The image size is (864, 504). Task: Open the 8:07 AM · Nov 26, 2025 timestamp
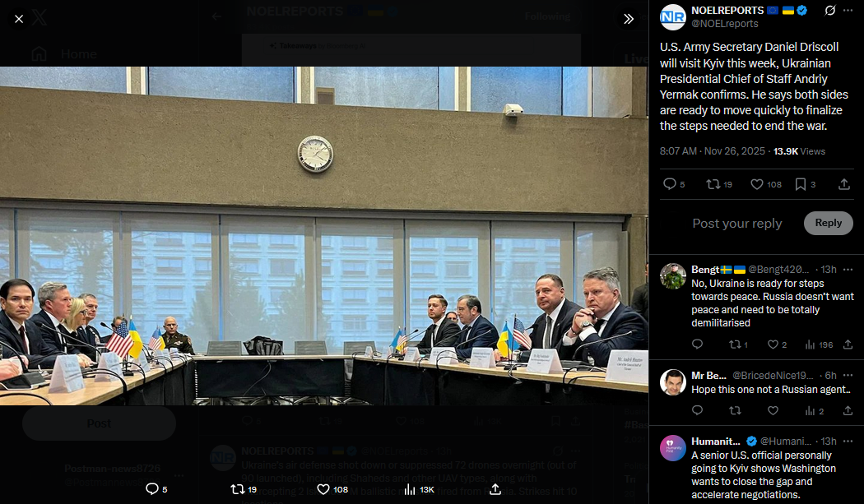point(713,151)
